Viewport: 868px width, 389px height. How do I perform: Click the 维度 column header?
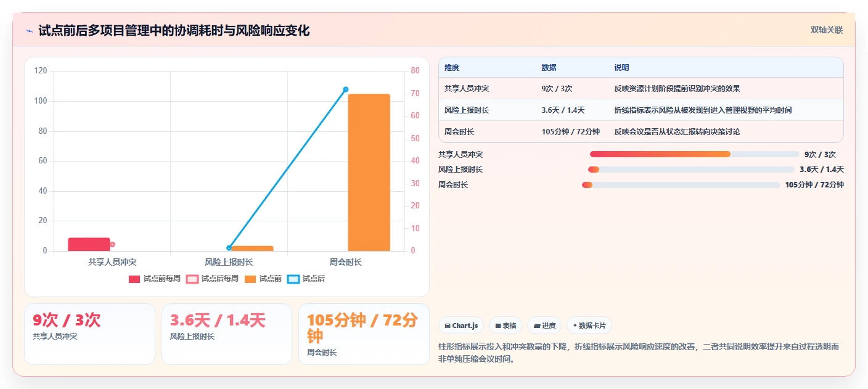[x=452, y=68]
